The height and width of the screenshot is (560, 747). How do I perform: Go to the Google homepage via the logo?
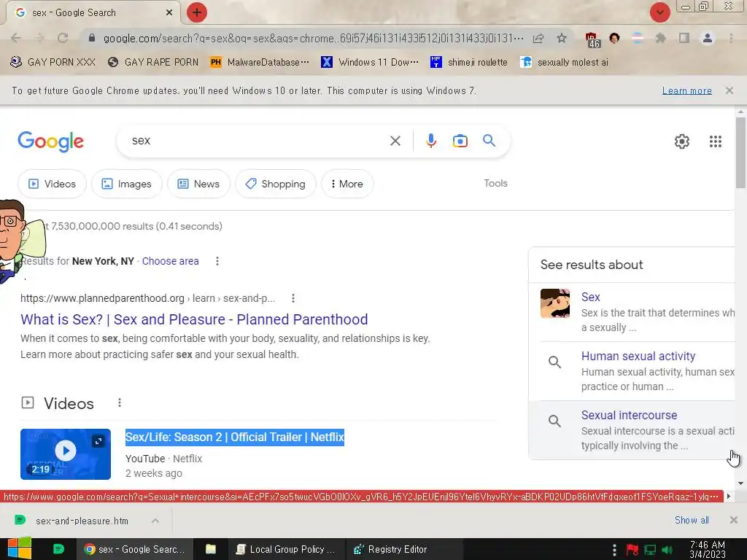[50, 141]
